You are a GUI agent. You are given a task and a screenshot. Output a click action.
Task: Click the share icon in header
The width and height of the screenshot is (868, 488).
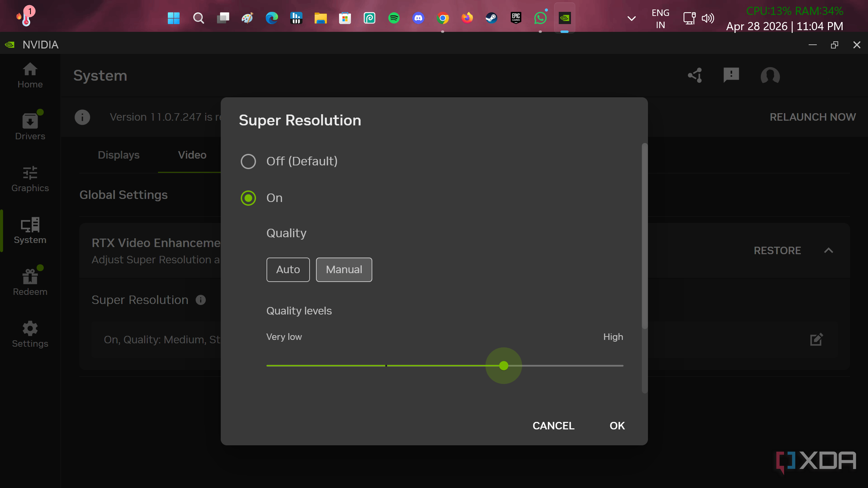pos(695,75)
